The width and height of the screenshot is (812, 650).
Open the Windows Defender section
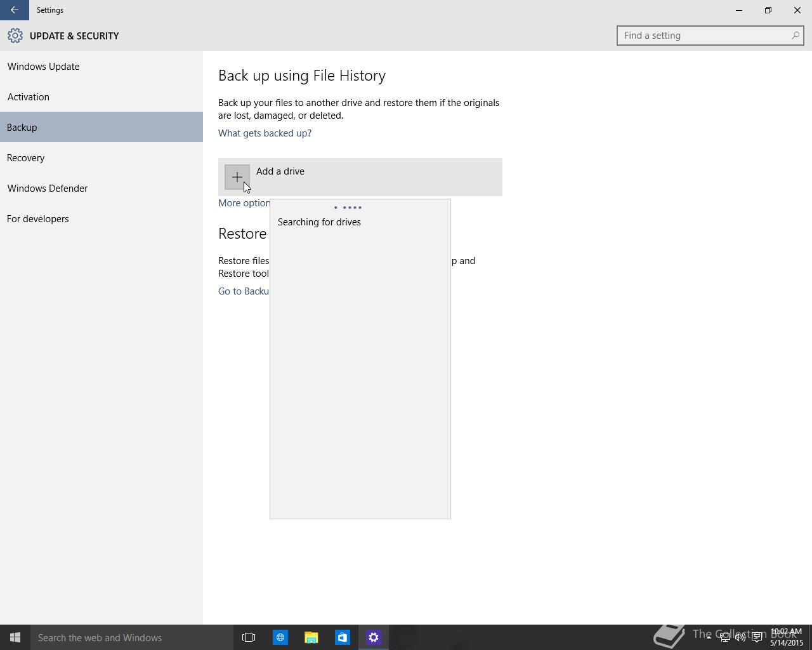101,188
